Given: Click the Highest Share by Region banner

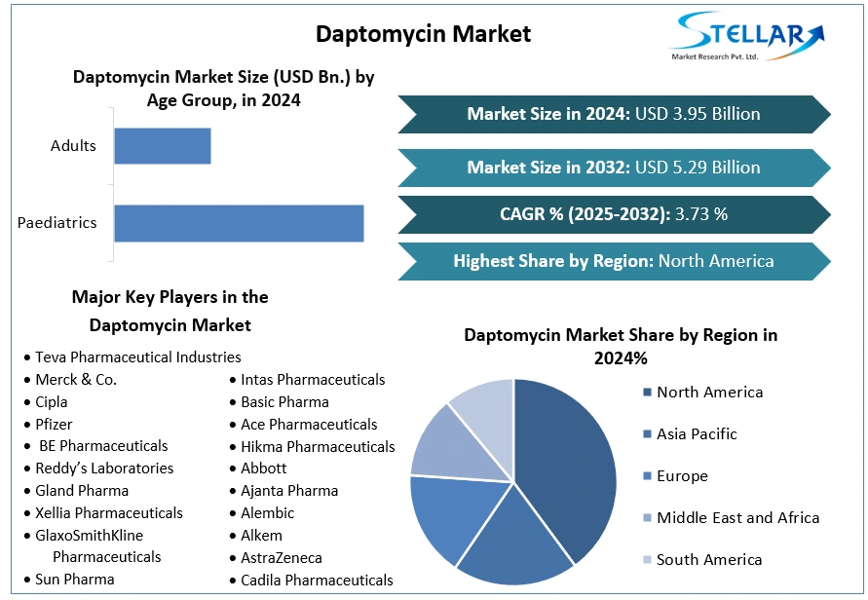Looking at the screenshot, I should coord(614,261).
